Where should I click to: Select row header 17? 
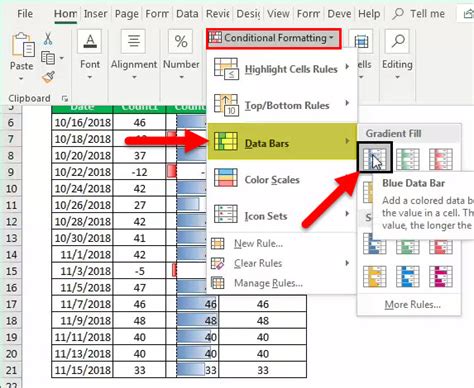11,304
